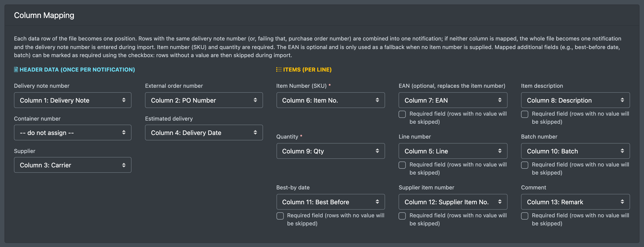Screen dimensions: 644x247
Task: Click the 'Item description' label
Action: [x=542, y=86]
